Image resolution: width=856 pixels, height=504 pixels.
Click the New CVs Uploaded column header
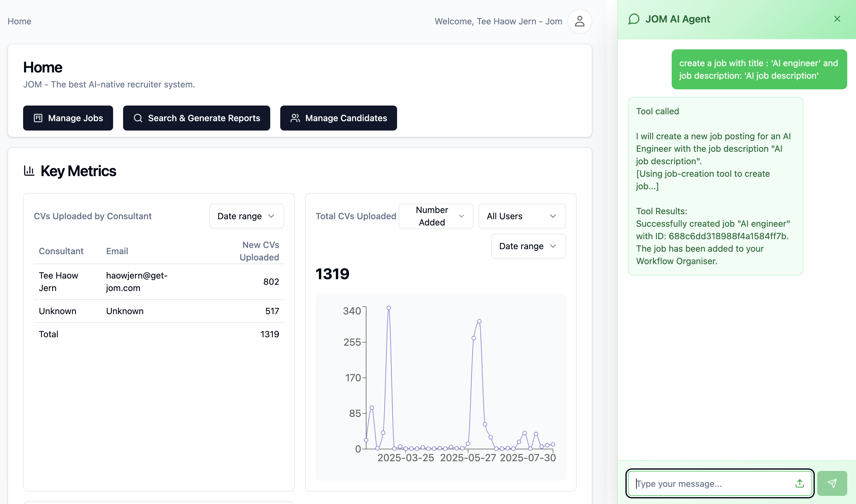point(260,251)
